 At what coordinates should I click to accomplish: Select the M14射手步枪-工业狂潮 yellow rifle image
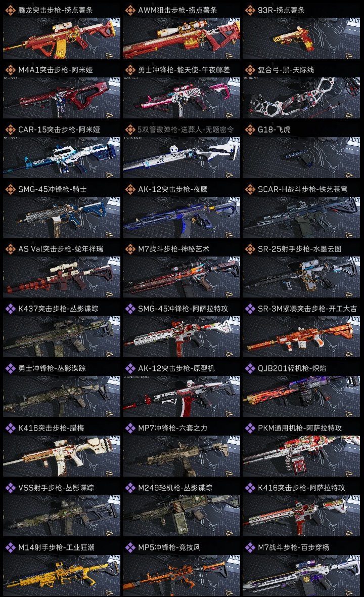[62, 575]
